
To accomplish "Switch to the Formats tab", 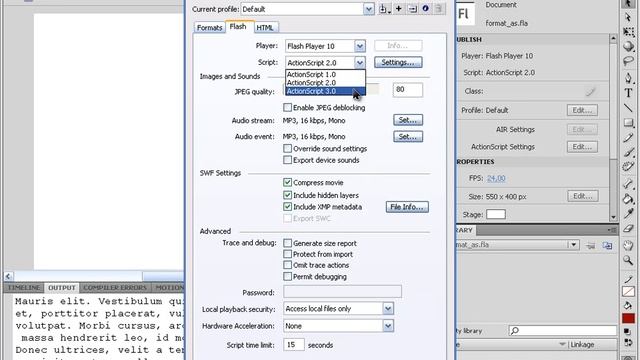I will pyautogui.click(x=209, y=27).
